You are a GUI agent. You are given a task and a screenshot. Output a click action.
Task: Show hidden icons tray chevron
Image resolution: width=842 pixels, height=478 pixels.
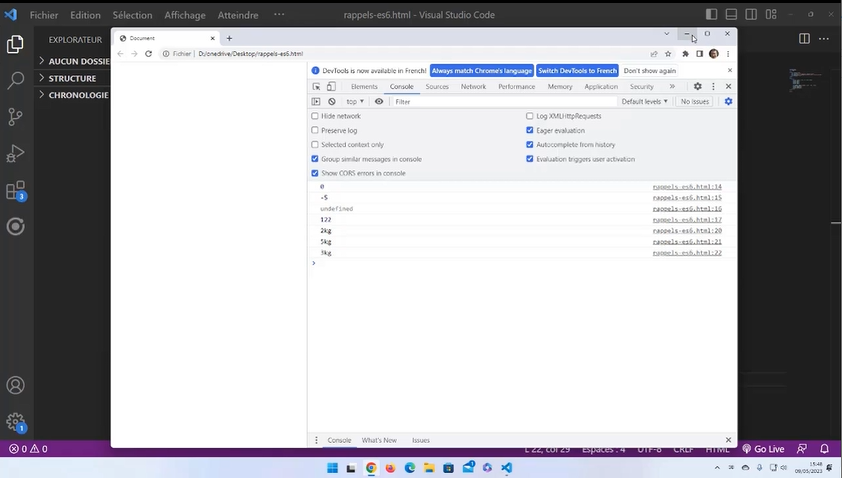tap(717, 468)
